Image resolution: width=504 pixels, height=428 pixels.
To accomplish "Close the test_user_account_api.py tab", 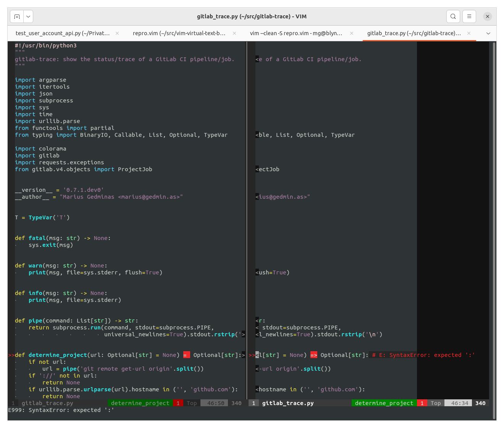I will (x=117, y=33).
